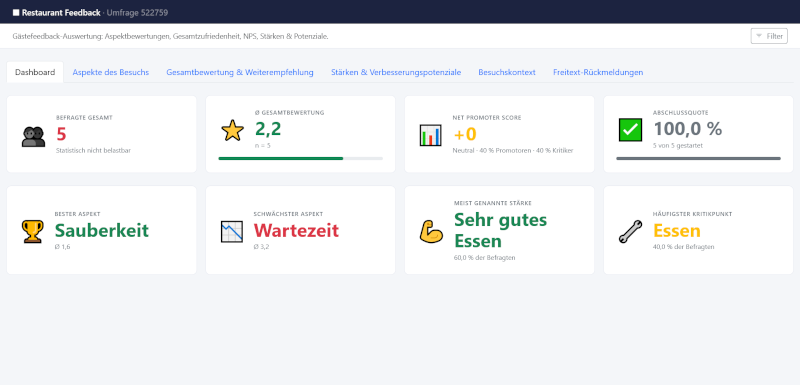Switch to Besuchskontext tab

click(x=507, y=72)
